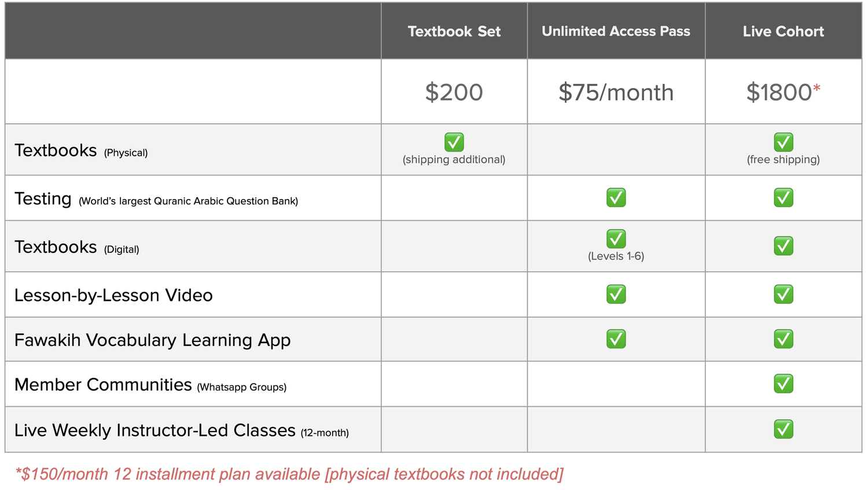Click Unlimited Access digital textbooks checkmark
The width and height of the screenshot is (868, 490).
coord(616,239)
